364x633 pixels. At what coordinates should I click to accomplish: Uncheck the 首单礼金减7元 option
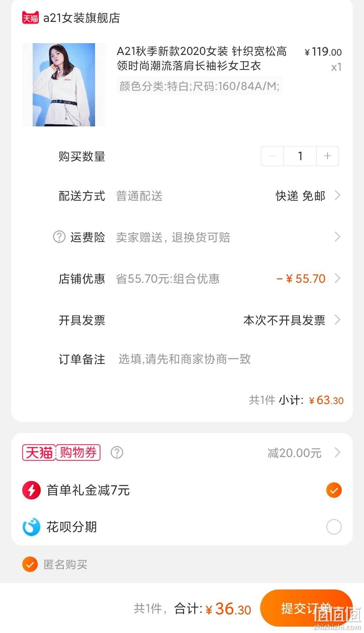[334, 490]
